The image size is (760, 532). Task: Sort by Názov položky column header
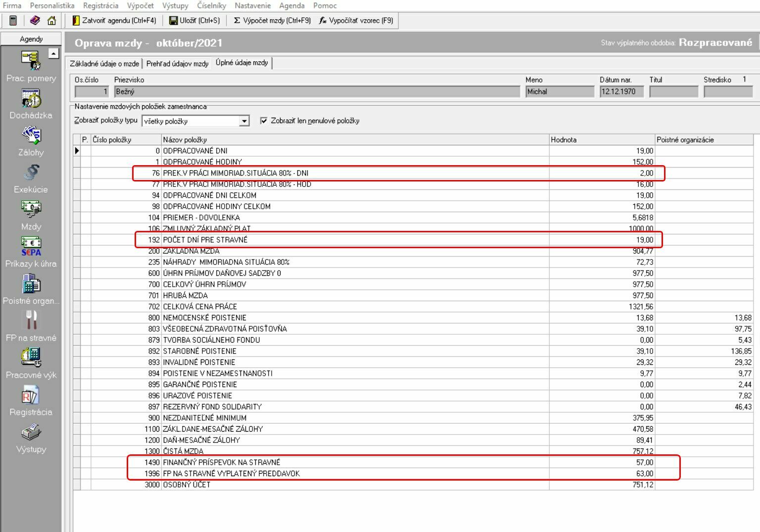coord(355,140)
